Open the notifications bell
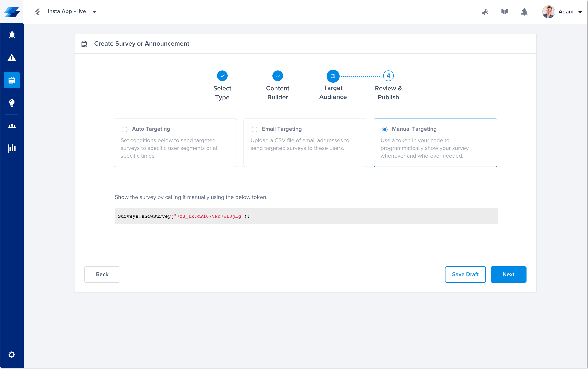 pos(524,12)
